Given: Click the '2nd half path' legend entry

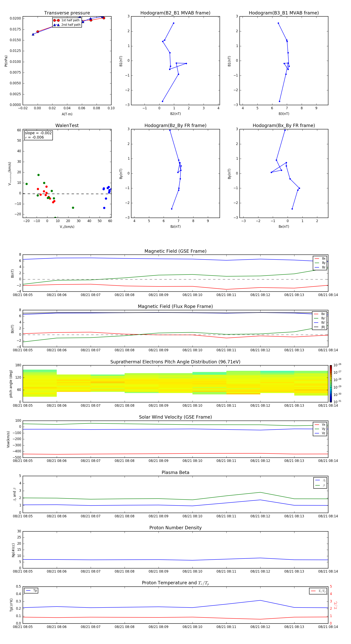Looking at the screenshot, I should pyautogui.click(x=67, y=25).
